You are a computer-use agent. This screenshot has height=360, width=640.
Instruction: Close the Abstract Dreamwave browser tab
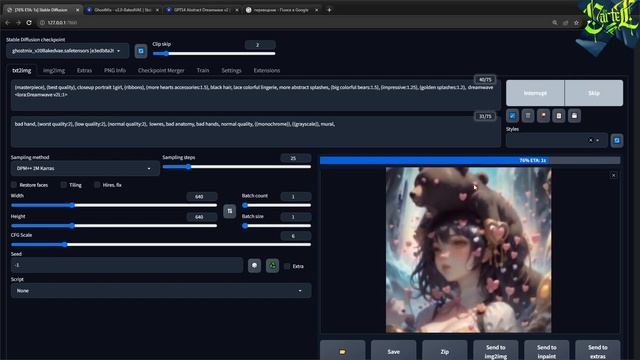pyautogui.click(x=237, y=10)
